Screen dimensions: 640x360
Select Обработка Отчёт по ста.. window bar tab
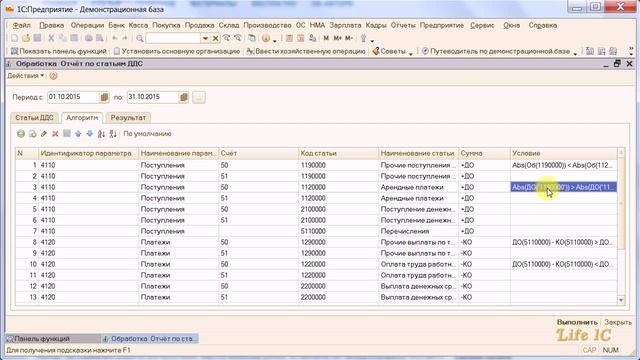point(150,339)
